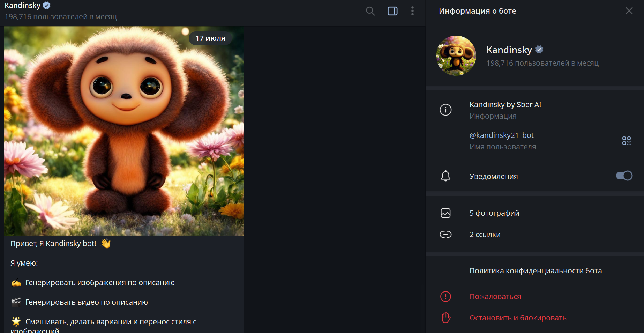Click the info circle icon
644x333 pixels.
pos(445,110)
